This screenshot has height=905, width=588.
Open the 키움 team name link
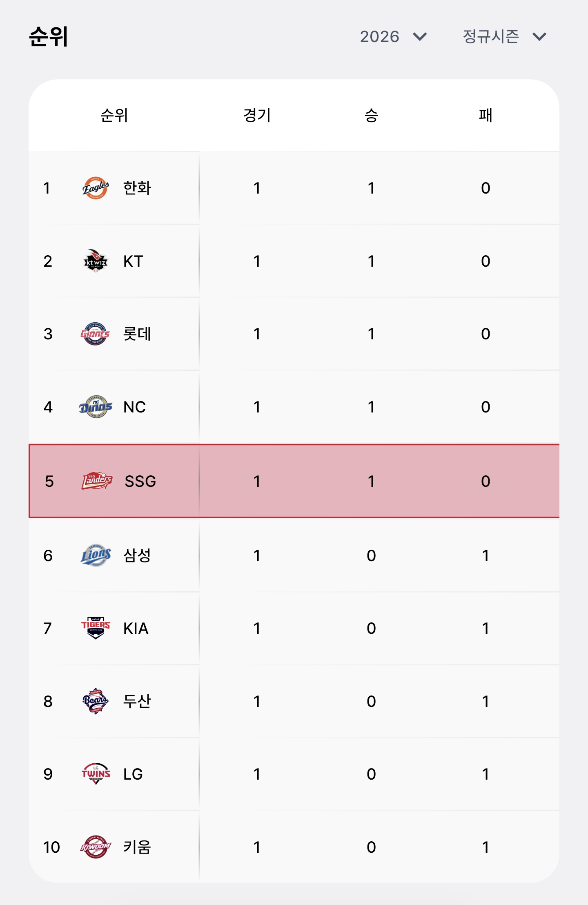pos(137,847)
